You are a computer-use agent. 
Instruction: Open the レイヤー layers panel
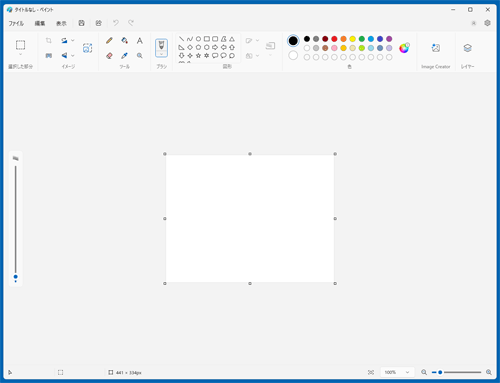click(x=468, y=52)
